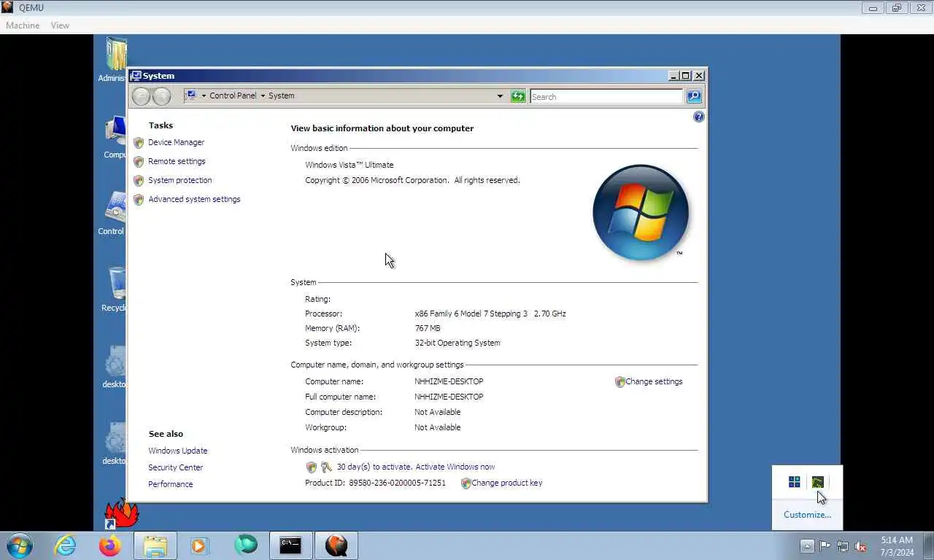Open the QEMU Machine menu
934x560 pixels.
tap(23, 26)
